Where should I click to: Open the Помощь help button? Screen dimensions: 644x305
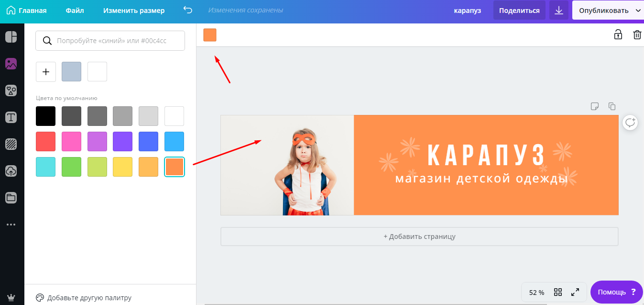coord(617,292)
